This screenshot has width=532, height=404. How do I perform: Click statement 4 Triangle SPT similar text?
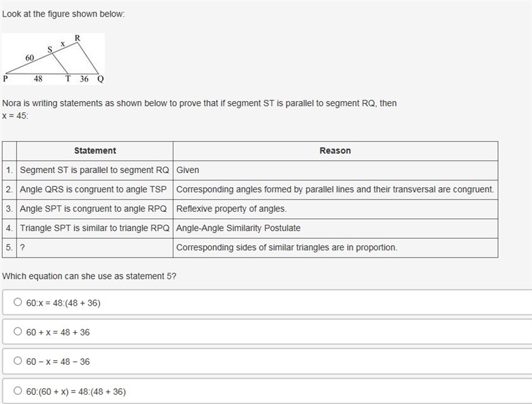(94, 228)
